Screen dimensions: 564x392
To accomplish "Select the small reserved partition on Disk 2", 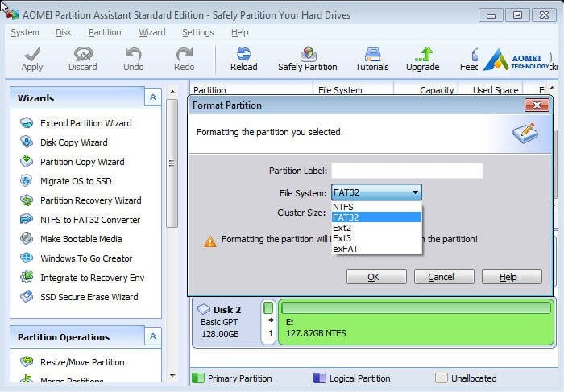I will [268, 322].
